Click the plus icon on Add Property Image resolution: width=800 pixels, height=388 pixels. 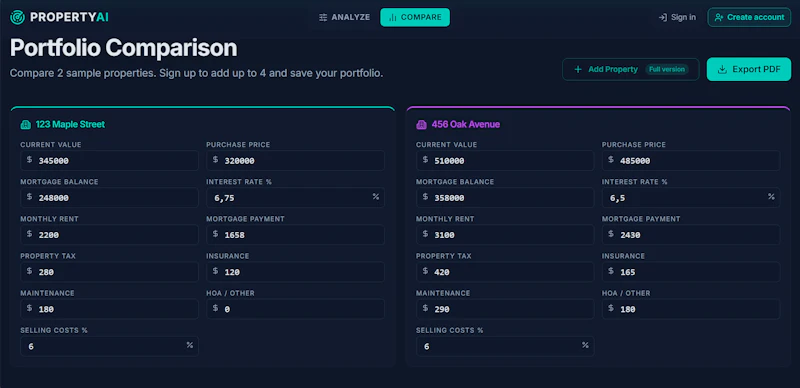coord(578,69)
